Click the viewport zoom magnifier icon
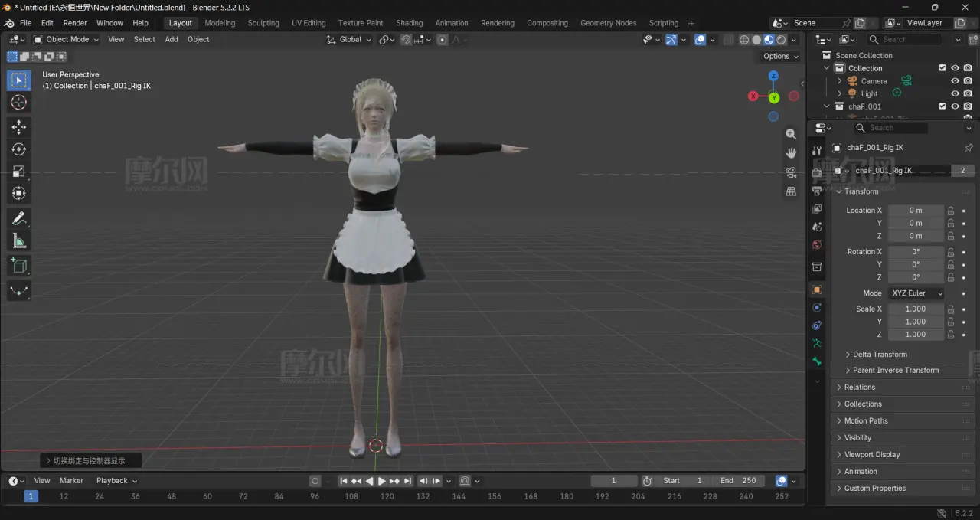The image size is (980, 520). pyautogui.click(x=791, y=134)
